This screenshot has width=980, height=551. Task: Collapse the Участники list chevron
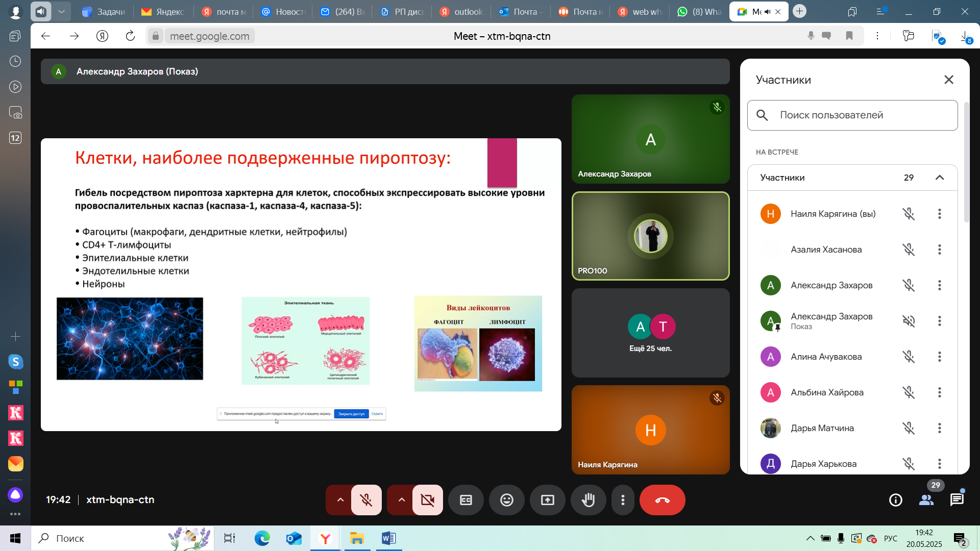(x=939, y=178)
